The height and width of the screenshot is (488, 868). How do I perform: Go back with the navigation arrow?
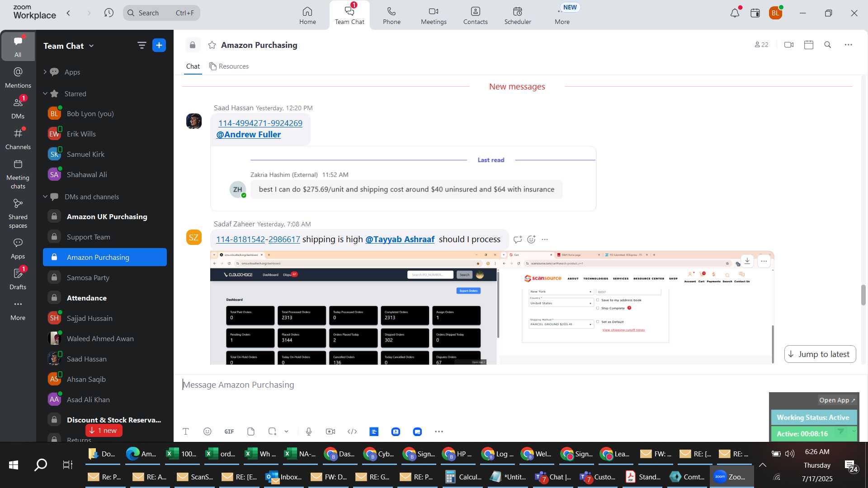[69, 13]
